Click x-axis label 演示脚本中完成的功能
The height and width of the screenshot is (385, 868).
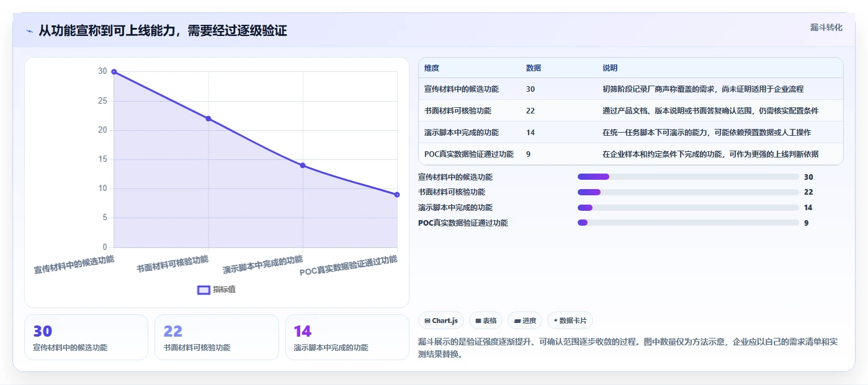[x=263, y=265]
